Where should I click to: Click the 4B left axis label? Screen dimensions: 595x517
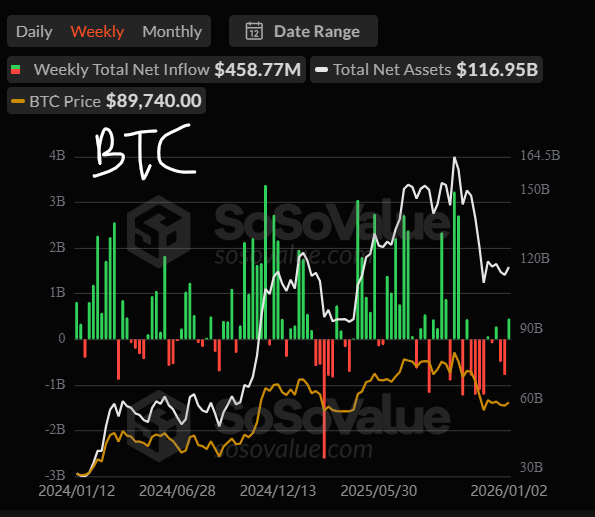pyautogui.click(x=57, y=156)
